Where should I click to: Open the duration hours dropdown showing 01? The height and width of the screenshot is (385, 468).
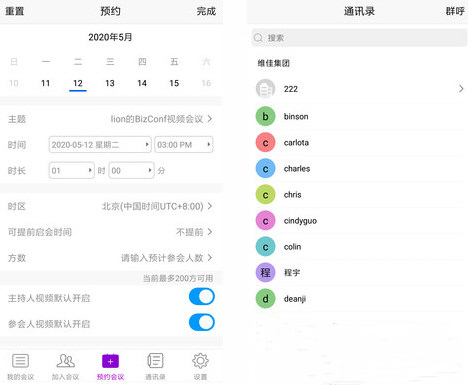point(72,171)
